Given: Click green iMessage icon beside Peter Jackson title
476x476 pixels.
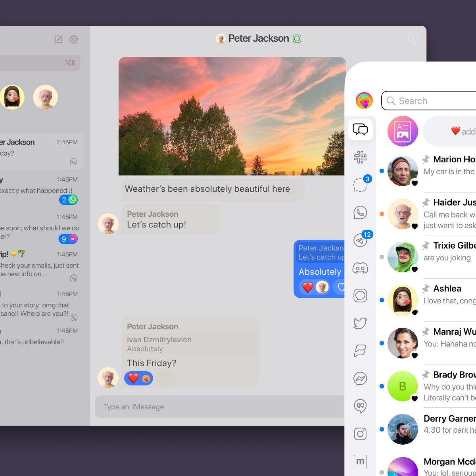Looking at the screenshot, I should pyautogui.click(x=297, y=39).
